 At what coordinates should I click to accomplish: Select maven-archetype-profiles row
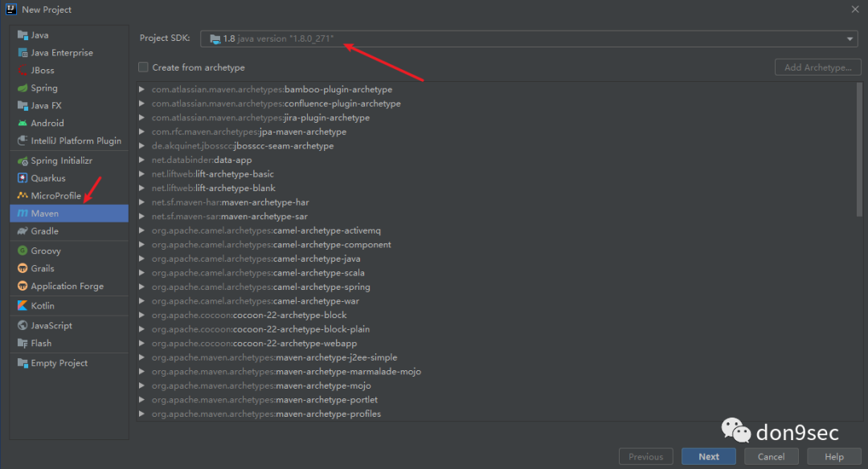tap(496, 414)
